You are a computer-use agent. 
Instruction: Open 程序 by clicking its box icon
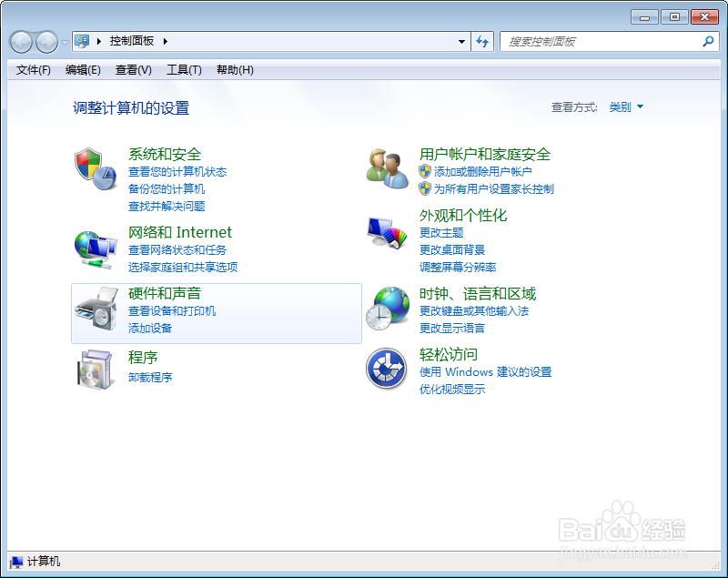(95, 369)
